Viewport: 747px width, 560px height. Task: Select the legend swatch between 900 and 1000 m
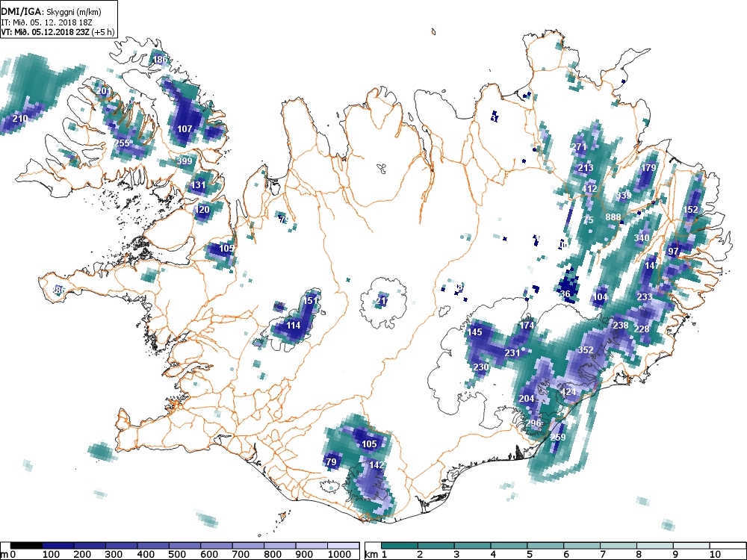click(x=311, y=546)
